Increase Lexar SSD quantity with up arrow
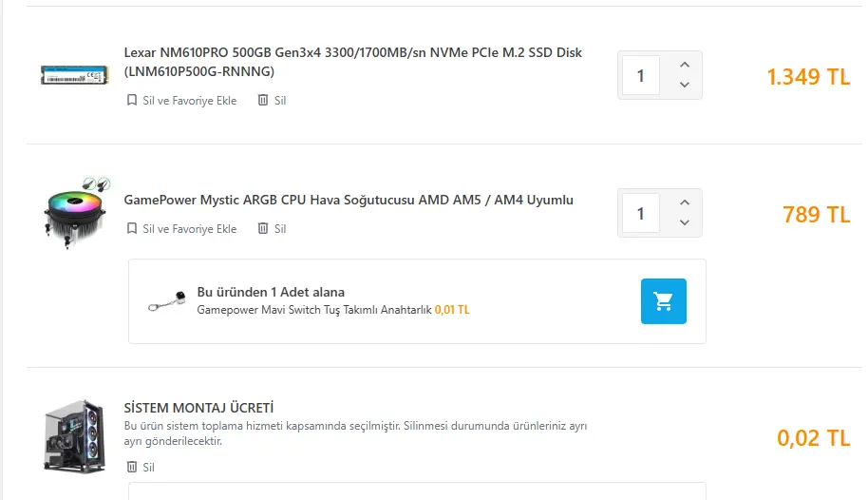The image size is (868, 500). (x=685, y=65)
